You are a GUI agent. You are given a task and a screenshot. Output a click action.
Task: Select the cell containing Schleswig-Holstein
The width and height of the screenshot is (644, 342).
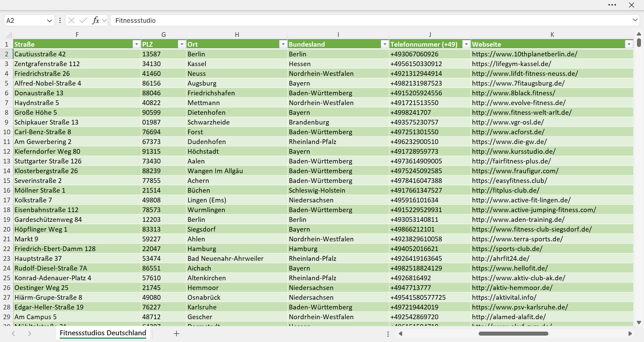[x=338, y=190]
